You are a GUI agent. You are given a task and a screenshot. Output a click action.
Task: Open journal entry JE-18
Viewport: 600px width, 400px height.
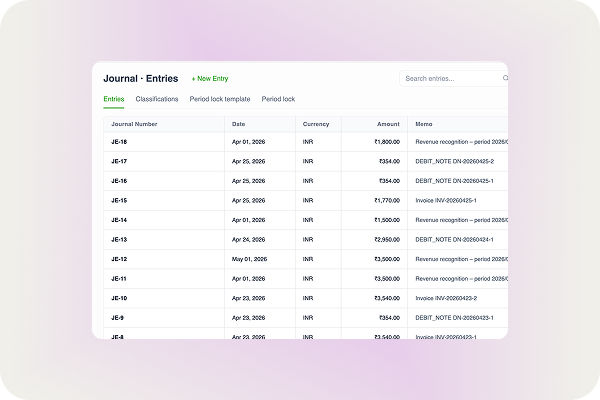[x=119, y=142]
